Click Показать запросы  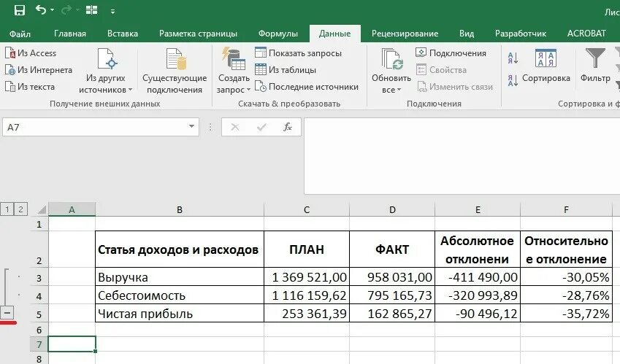pyautogui.click(x=298, y=53)
